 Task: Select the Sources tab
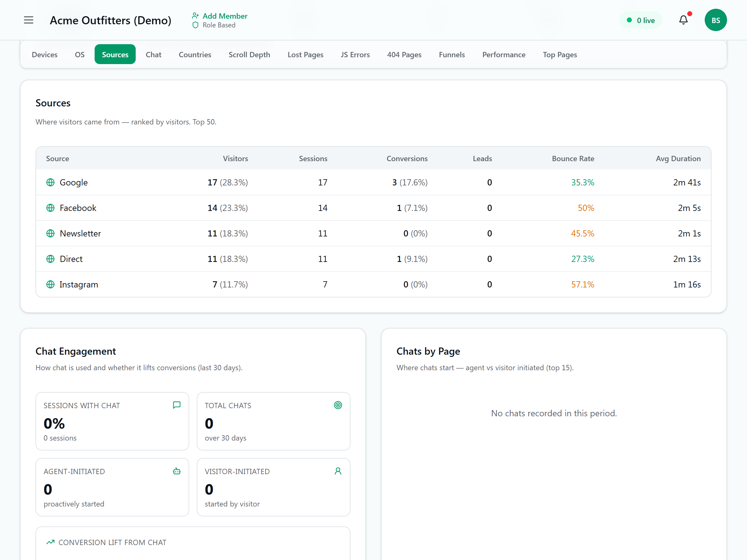point(115,55)
